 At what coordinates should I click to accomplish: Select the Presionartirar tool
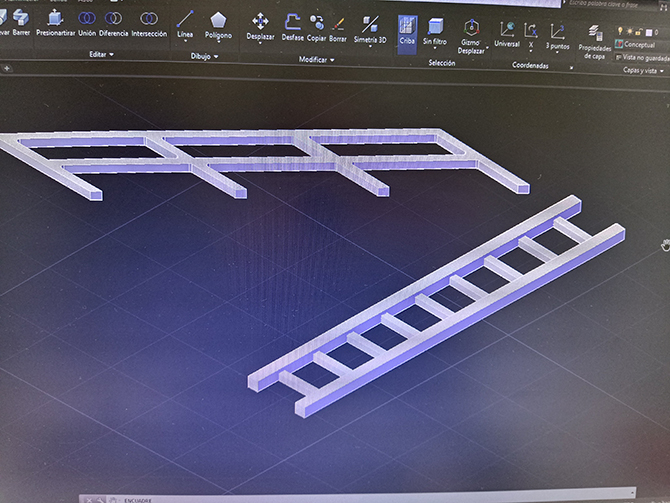(55, 23)
